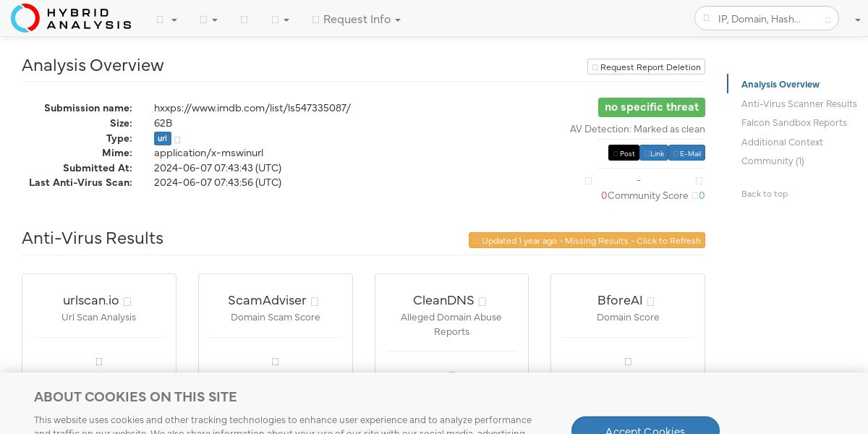Open the external link icon beside CleanDNS
Screen dimensions: 868x434
point(482,301)
